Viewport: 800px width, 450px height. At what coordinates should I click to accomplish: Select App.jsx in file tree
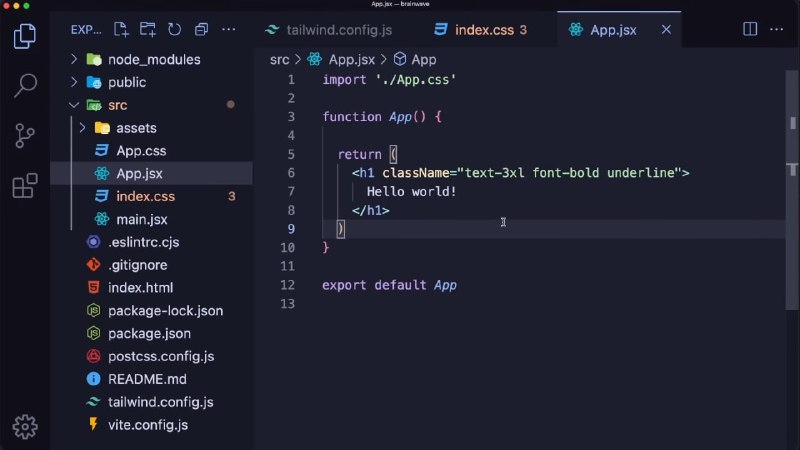point(151,173)
